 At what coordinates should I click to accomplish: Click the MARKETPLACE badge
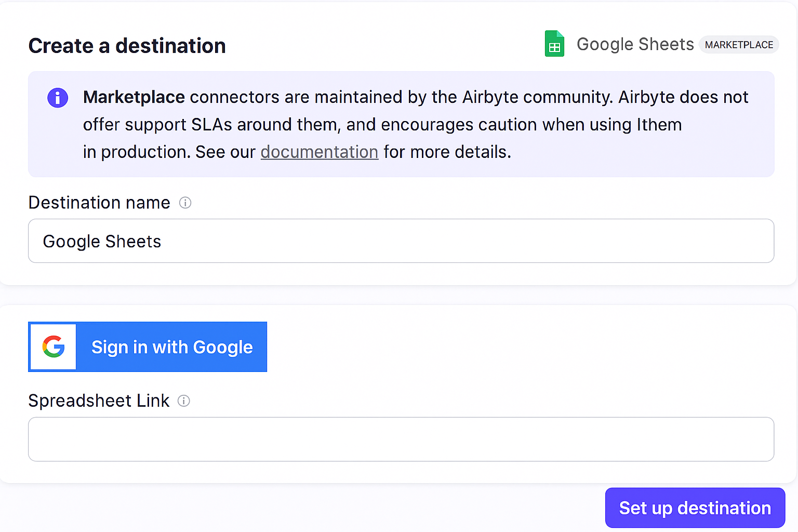[739, 45]
